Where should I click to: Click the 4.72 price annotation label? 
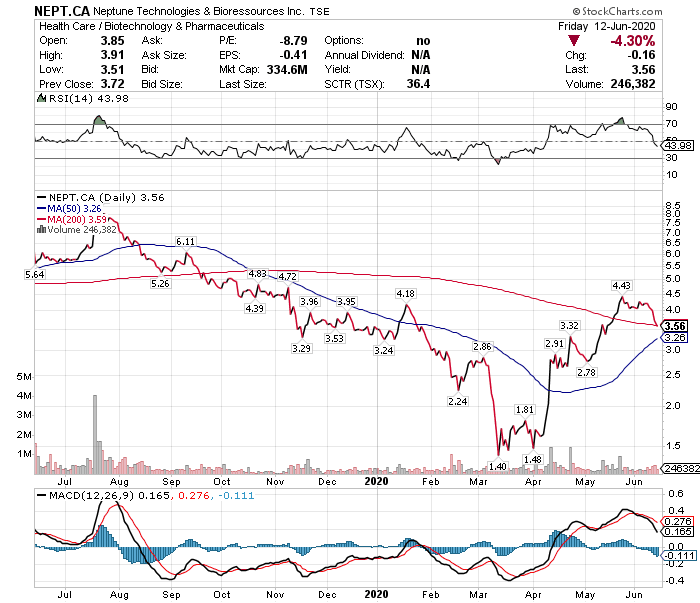[288, 277]
